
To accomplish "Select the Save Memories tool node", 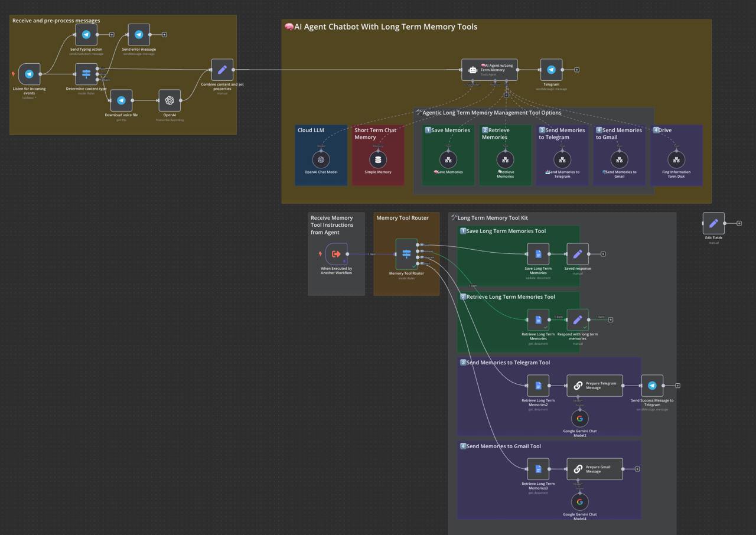I will [x=448, y=159].
